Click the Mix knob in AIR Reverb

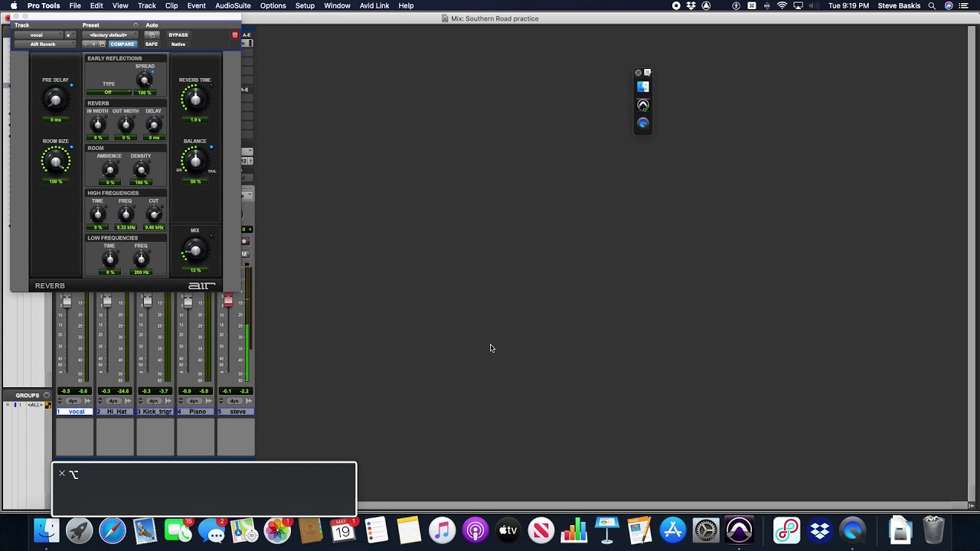click(x=195, y=250)
